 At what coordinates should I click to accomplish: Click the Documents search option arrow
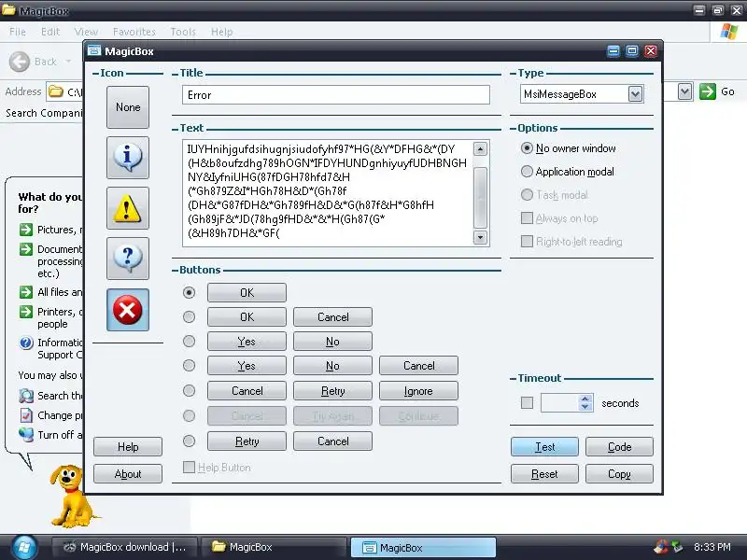click(x=26, y=249)
